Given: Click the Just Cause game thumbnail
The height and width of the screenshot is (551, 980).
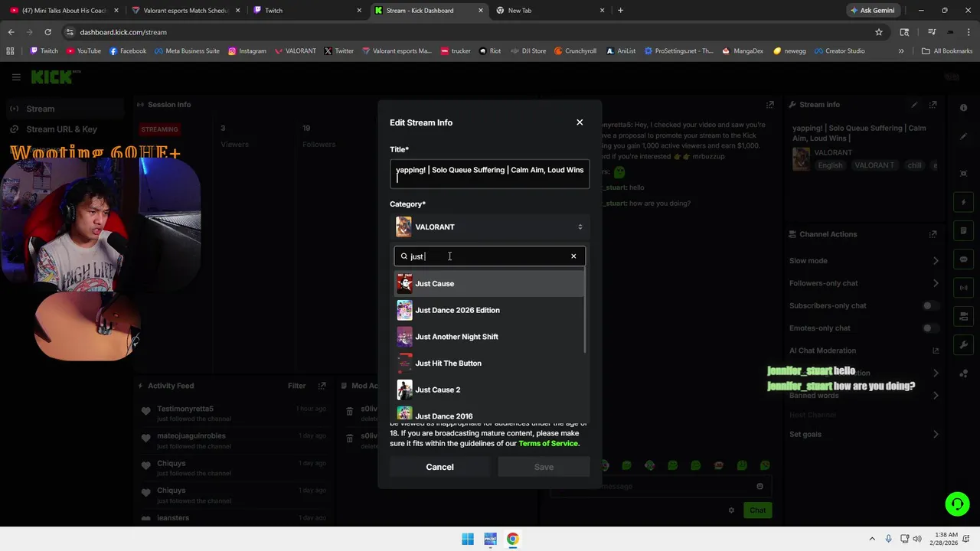Looking at the screenshot, I should tap(404, 283).
